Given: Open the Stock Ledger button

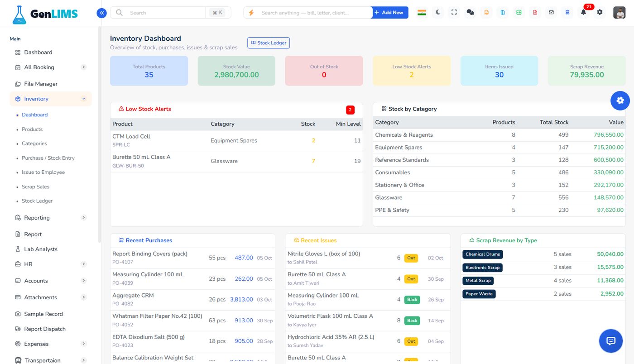Looking at the screenshot, I should click(x=269, y=43).
